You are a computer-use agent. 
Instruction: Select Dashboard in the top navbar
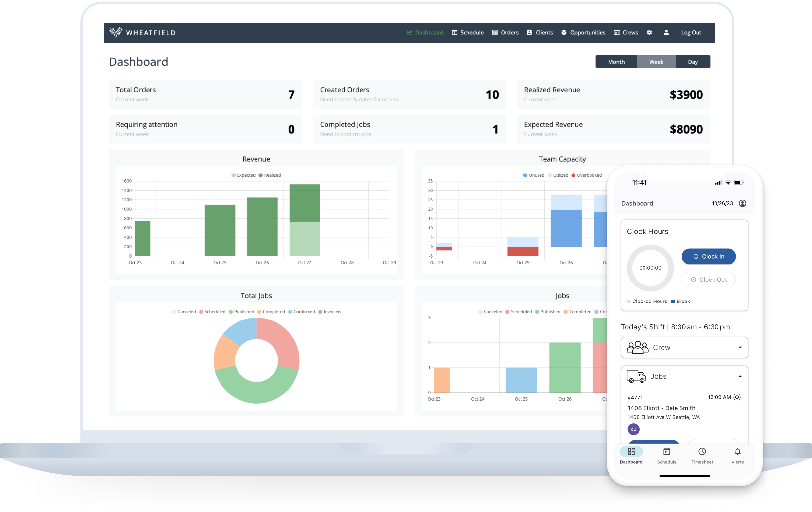tap(425, 33)
